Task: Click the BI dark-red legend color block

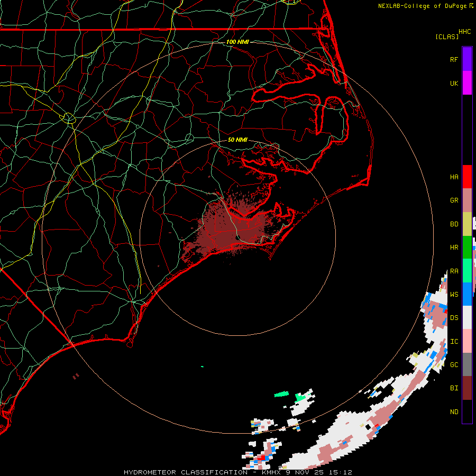Action: pos(467,388)
